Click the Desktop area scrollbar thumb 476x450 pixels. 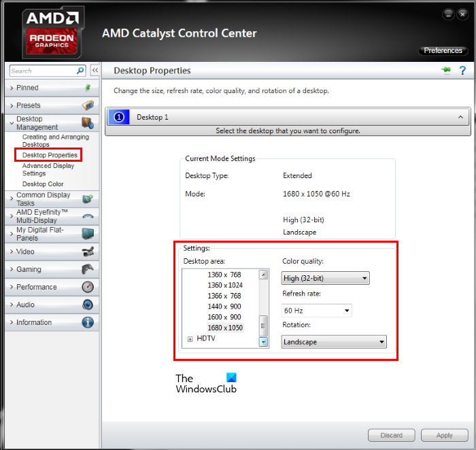[x=264, y=326]
